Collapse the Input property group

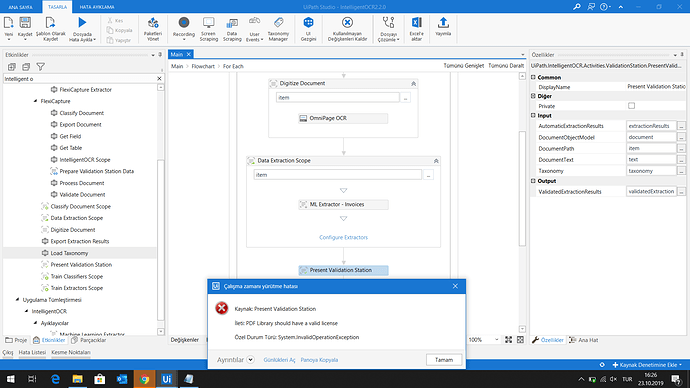click(533, 115)
